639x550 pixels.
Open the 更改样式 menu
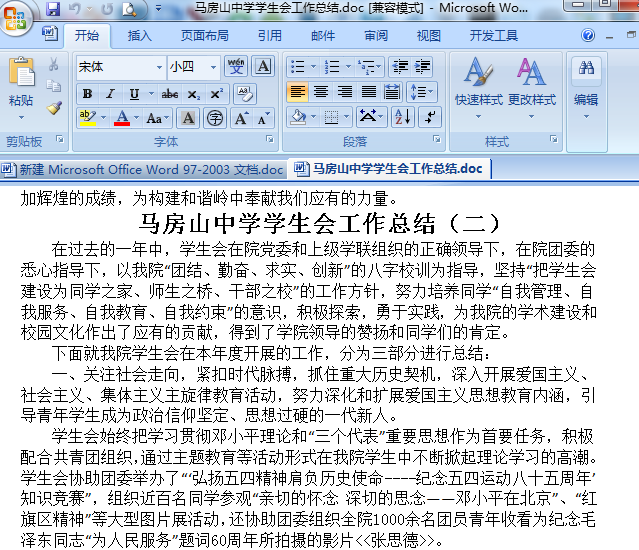click(x=531, y=88)
